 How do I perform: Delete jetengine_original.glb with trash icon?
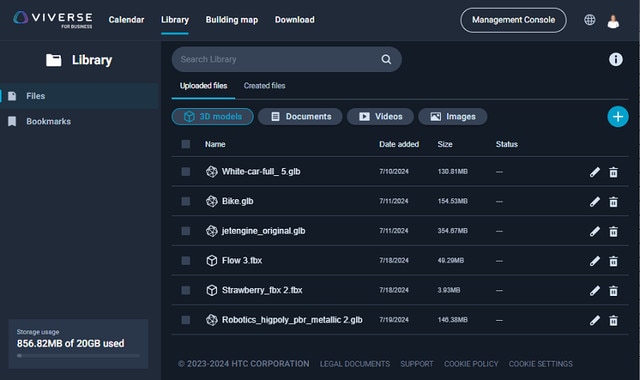613,232
